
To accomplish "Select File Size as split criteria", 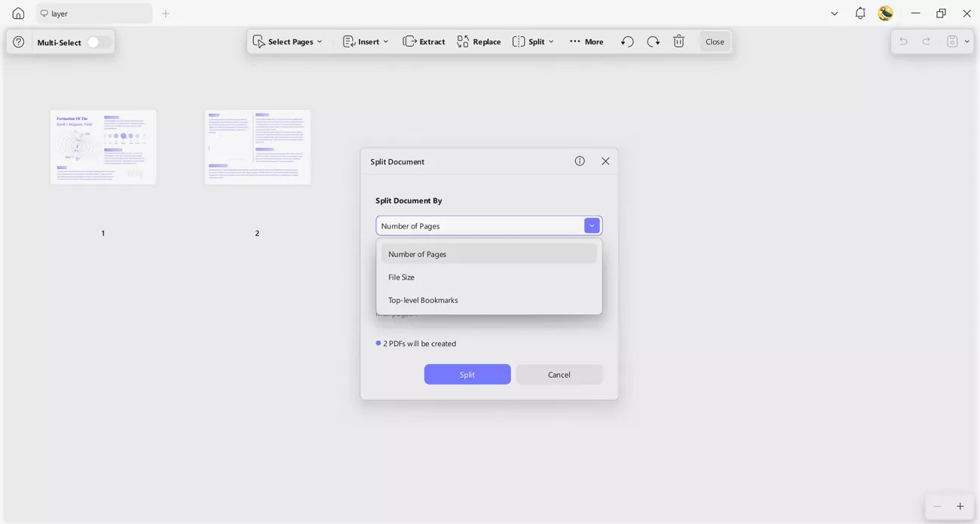I will pos(401,277).
